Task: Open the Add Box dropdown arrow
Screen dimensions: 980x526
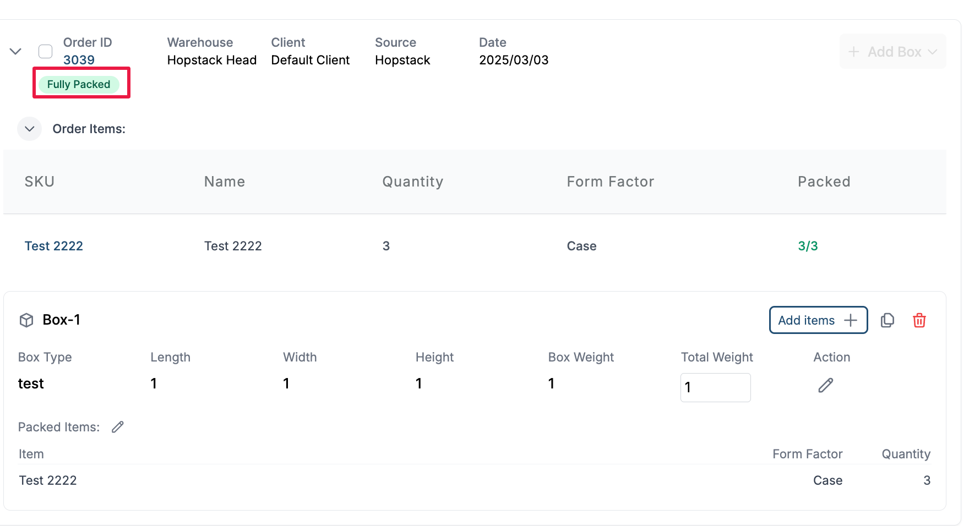Action: coord(932,52)
